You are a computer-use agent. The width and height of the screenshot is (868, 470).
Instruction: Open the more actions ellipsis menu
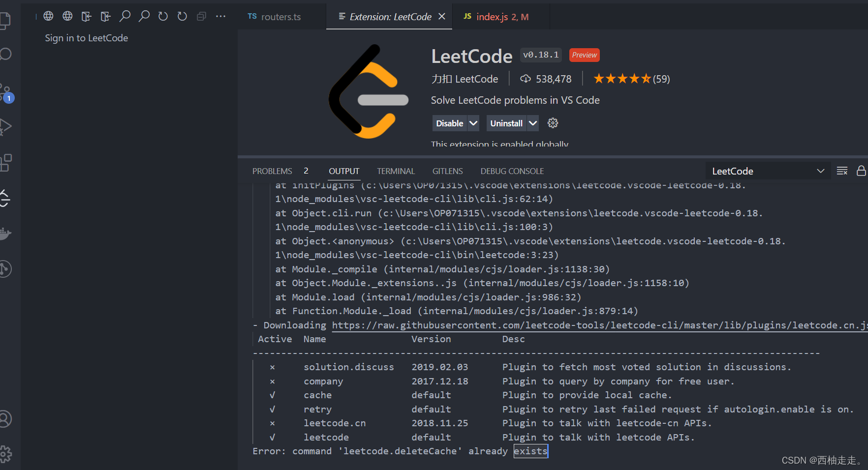[221, 16]
